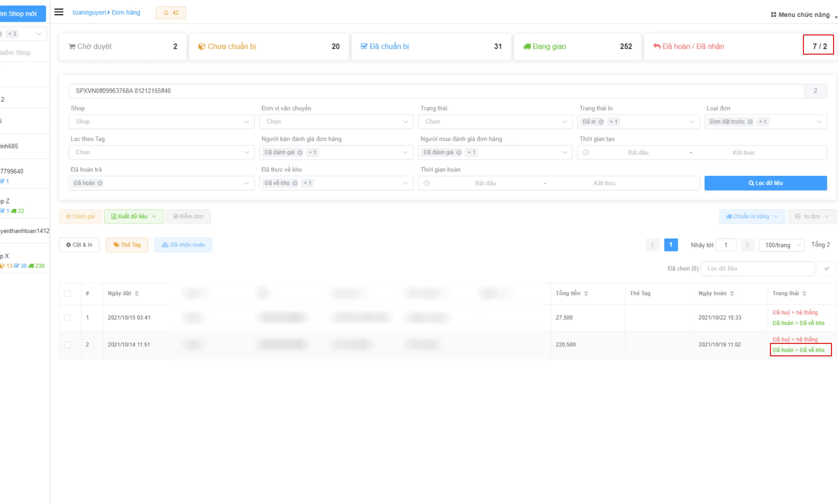This screenshot has height=504, width=838.
Task: Remove 'Đã đánh giá' tag under Người bán
Action: click(x=300, y=153)
